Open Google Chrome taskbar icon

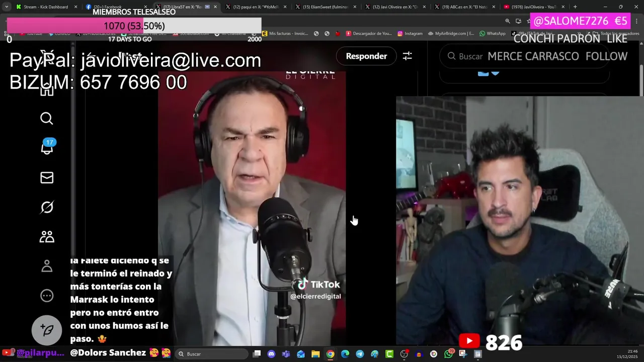pyautogui.click(x=330, y=354)
